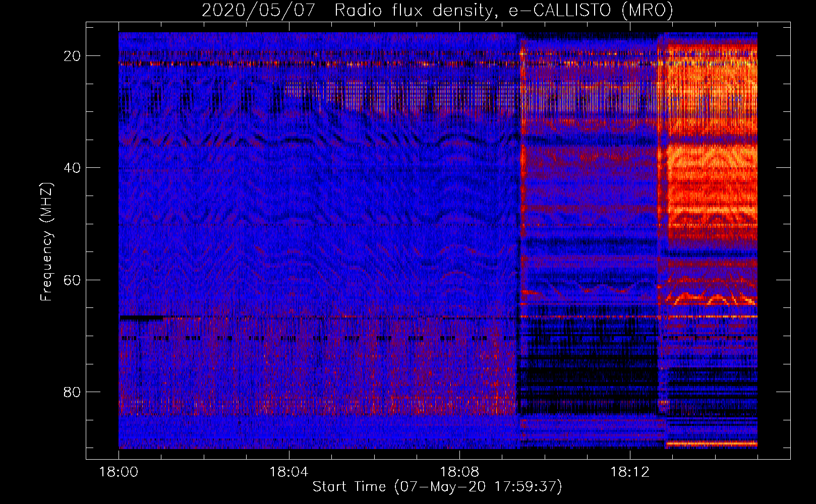Viewport: 816px width, 504px height.
Task: Click the 20 frequency tick label
Action: [73, 56]
